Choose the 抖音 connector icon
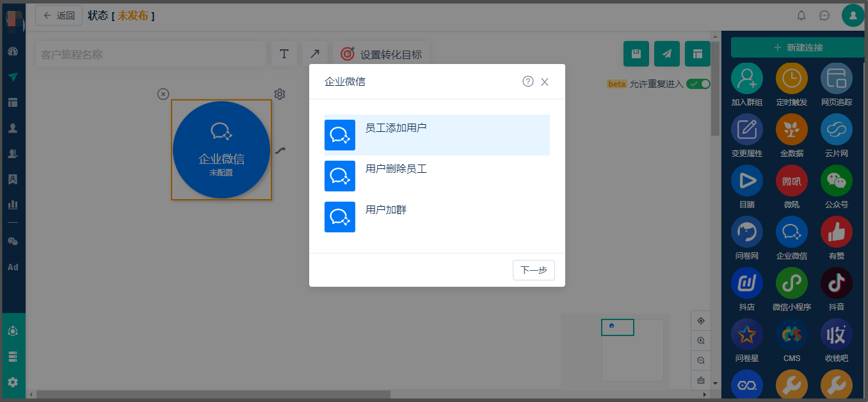 [837, 284]
